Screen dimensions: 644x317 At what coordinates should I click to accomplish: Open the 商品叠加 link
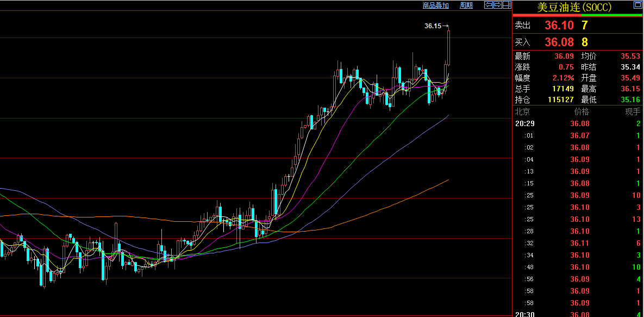pos(436,5)
